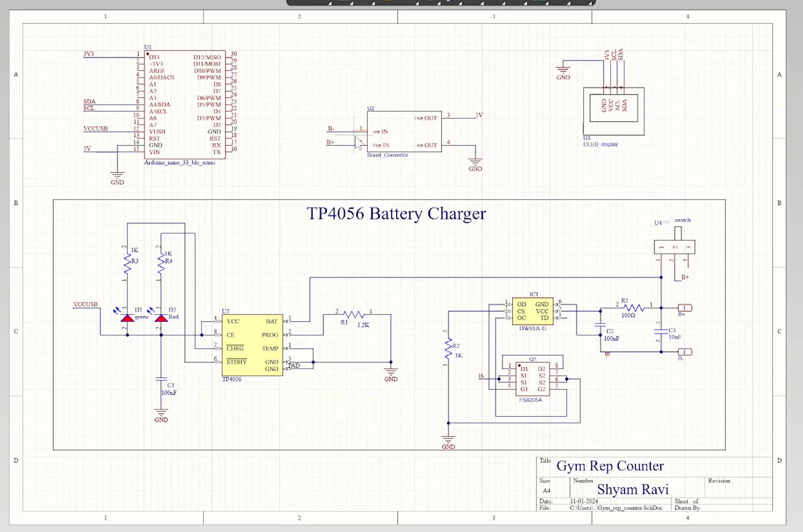Select GND symbol right of TP4056
This screenshot has width=803, height=532.
[x=391, y=375]
